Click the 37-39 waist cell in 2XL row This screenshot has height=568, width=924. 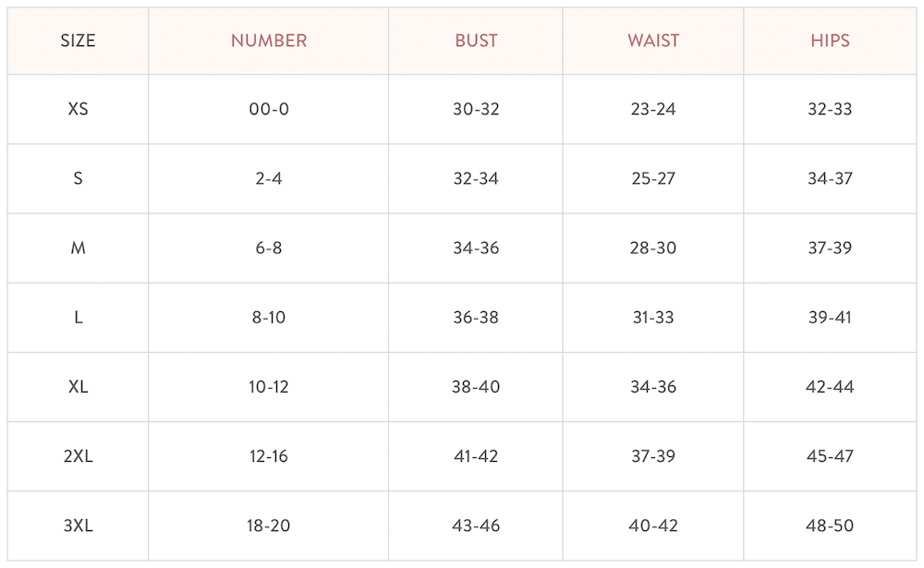653,456
